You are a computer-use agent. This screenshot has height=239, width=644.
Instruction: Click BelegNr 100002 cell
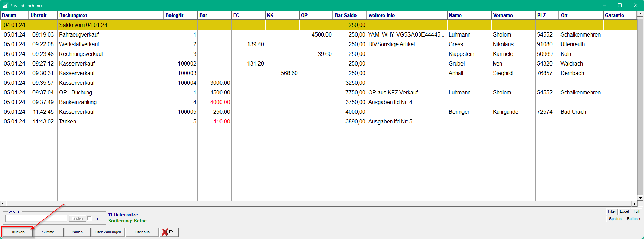[187, 63]
